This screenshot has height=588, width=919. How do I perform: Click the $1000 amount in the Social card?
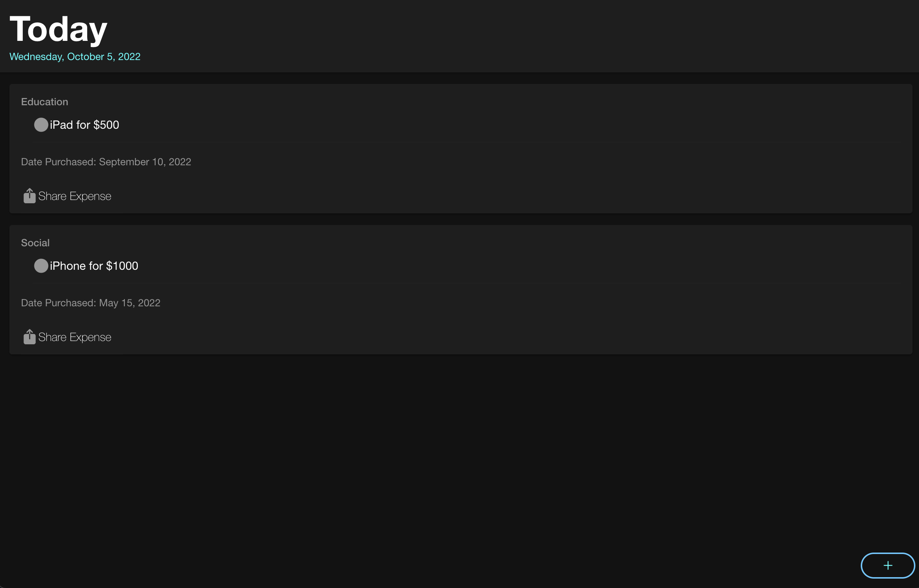coord(122,266)
